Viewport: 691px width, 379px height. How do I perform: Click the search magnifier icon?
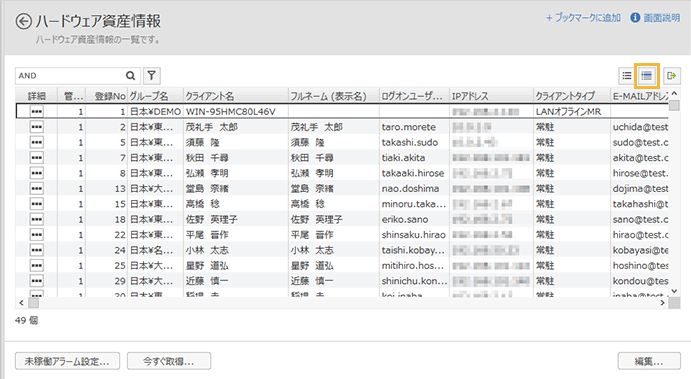pos(130,76)
